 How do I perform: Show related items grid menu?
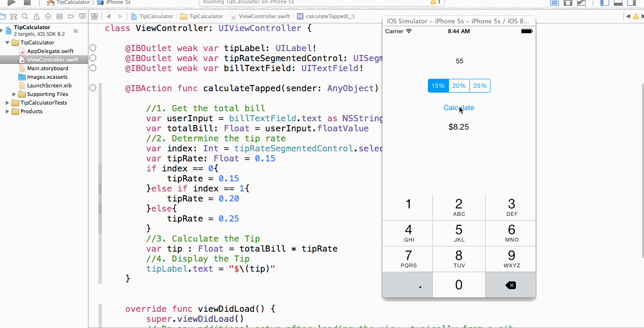click(x=95, y=17)
